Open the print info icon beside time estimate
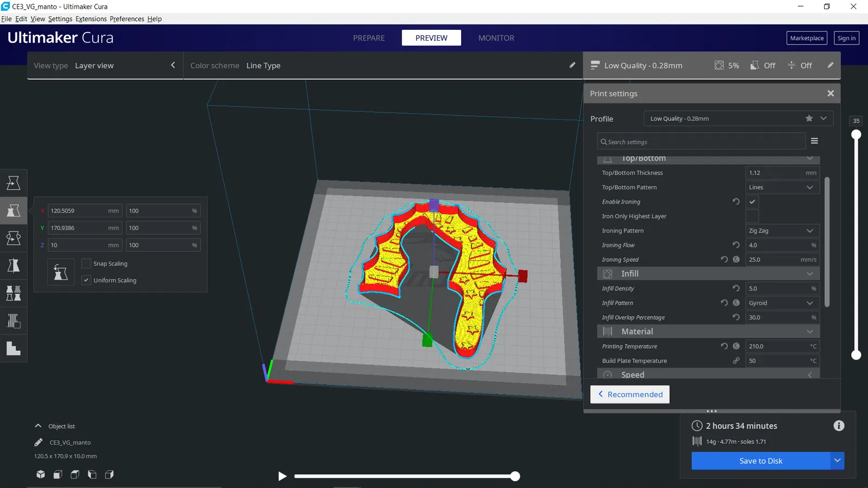The width and height of the screenshot is (868, 488). [839, 426]
